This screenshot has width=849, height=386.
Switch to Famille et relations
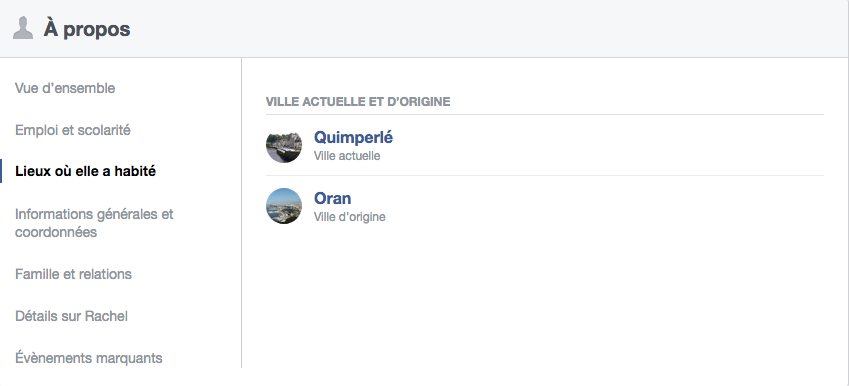click(73, 274)
